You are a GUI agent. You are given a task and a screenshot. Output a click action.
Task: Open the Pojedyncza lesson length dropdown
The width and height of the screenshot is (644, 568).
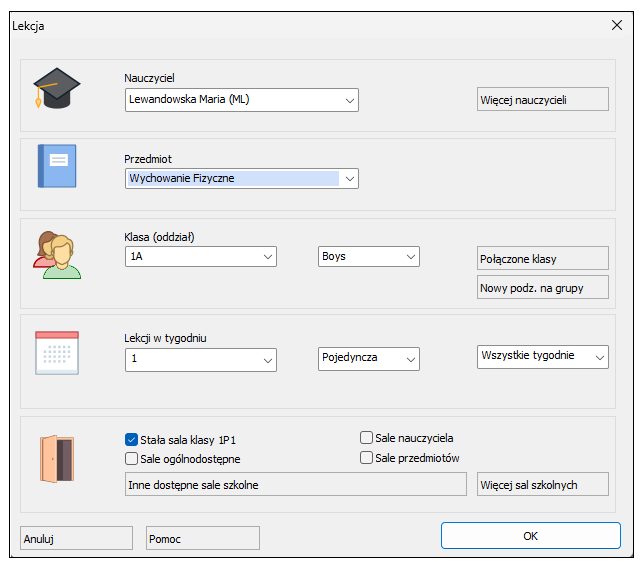point(368,359)
